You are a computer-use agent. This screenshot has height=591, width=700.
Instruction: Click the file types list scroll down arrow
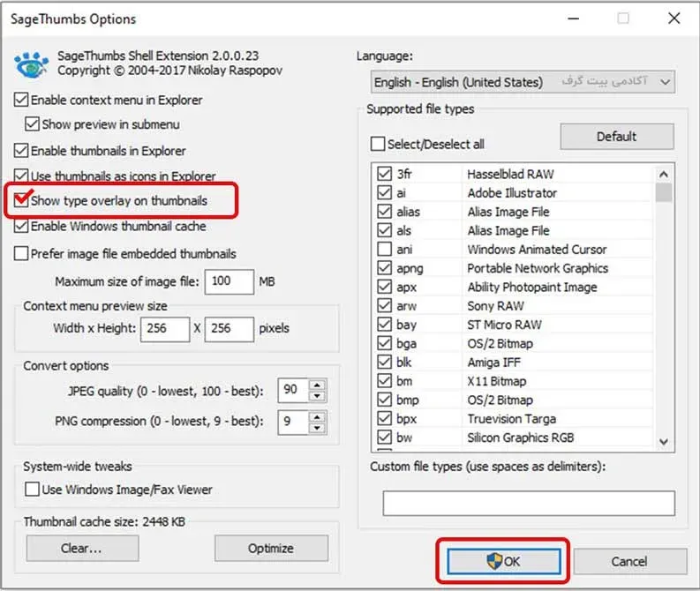[664, 442]
